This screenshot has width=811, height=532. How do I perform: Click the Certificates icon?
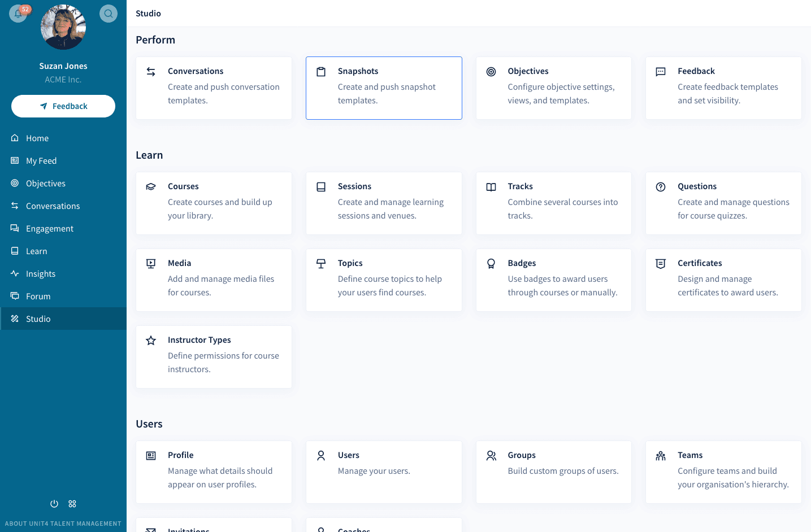tap(661, 263)
